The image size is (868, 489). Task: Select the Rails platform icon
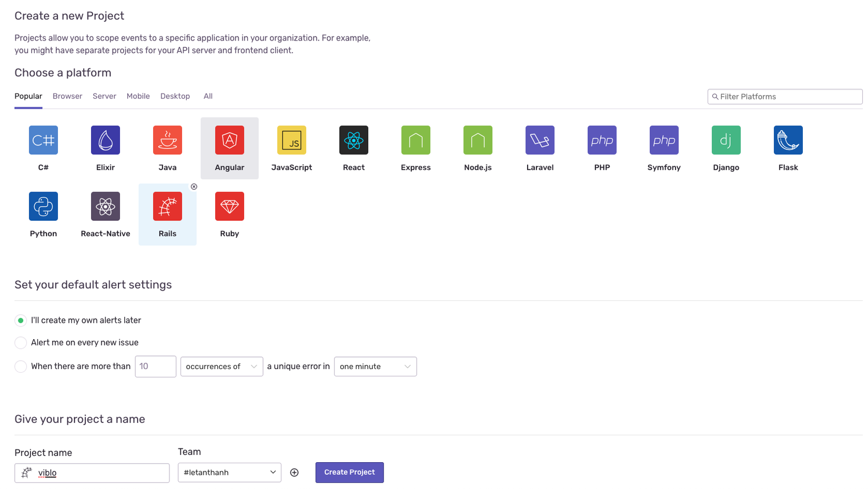click(167, 207)
